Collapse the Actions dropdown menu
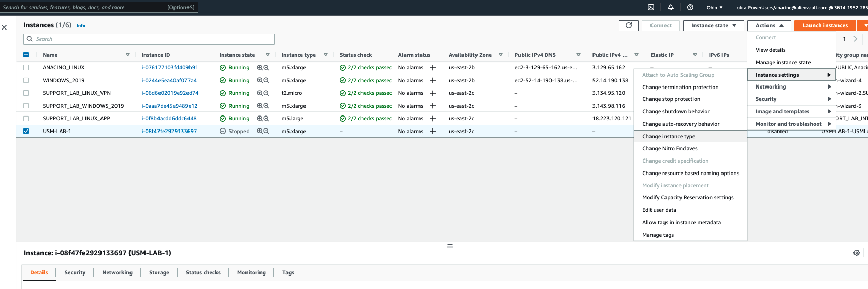Image resolution: width=868 pixels, height=289 pixels. (769, 25)
